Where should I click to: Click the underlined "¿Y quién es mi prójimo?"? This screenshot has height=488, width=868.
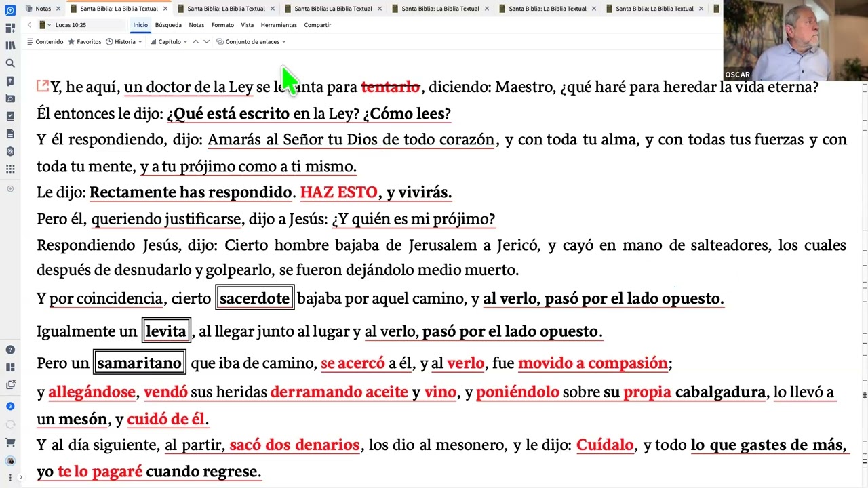coord(413,219)
